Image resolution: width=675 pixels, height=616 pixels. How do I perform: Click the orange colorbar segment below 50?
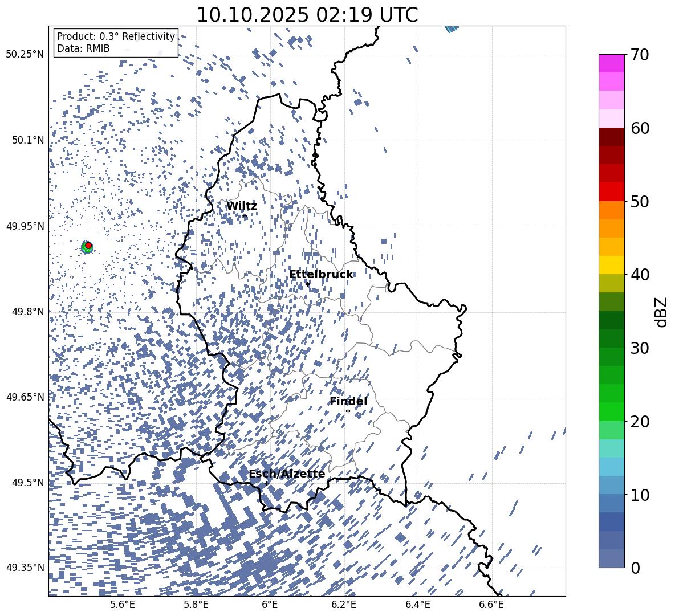pos(611,210)
